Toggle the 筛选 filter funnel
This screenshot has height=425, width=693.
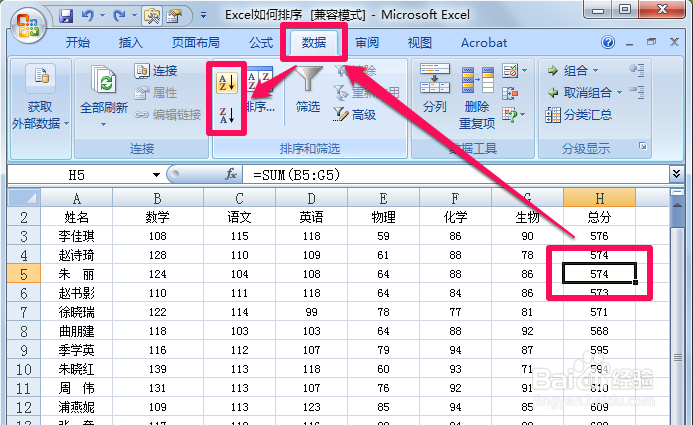pos(308,88)
